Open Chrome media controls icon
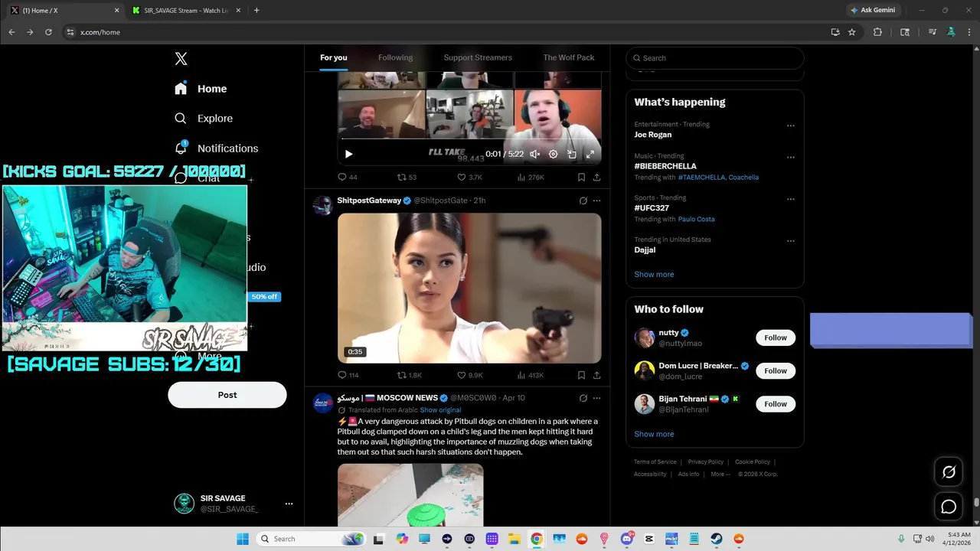The image size is (980, 551). 932,32
